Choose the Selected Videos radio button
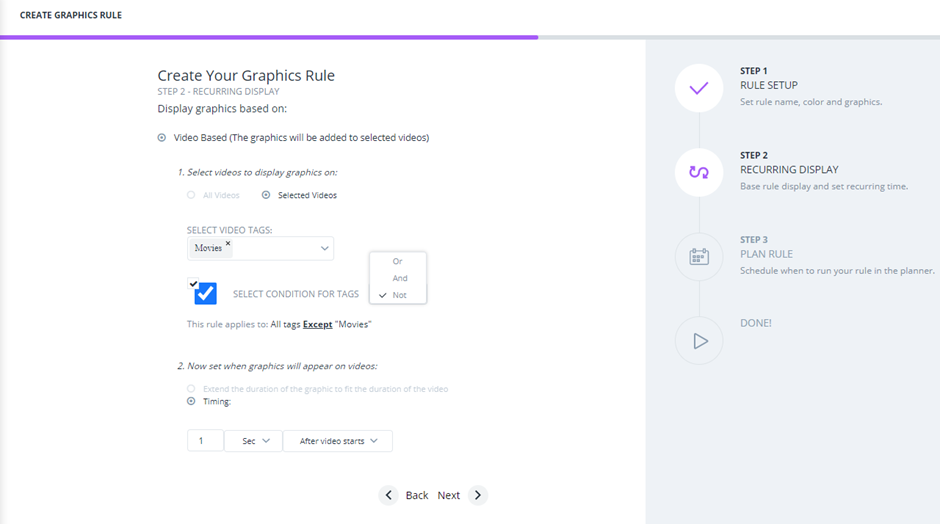 (266, 195)
